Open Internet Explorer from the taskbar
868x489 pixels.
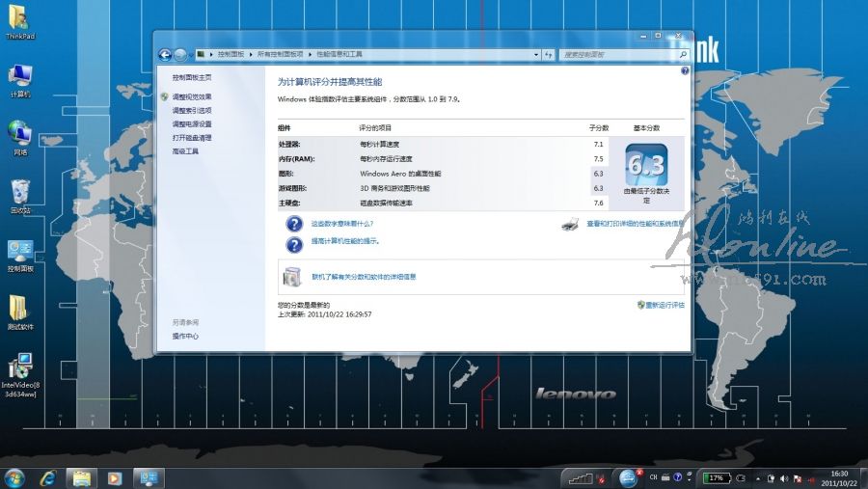coord(48,477)
